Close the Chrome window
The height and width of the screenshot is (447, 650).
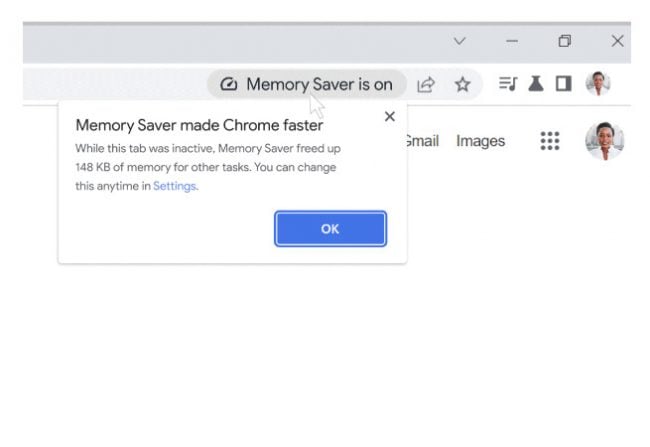pyautogui.click(x=617, y=41)
